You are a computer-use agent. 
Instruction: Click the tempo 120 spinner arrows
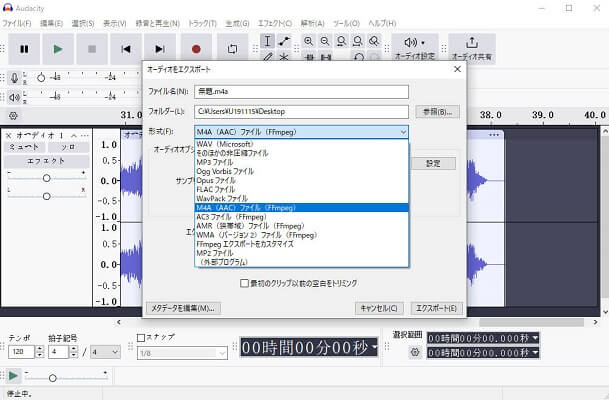[40, 352]
